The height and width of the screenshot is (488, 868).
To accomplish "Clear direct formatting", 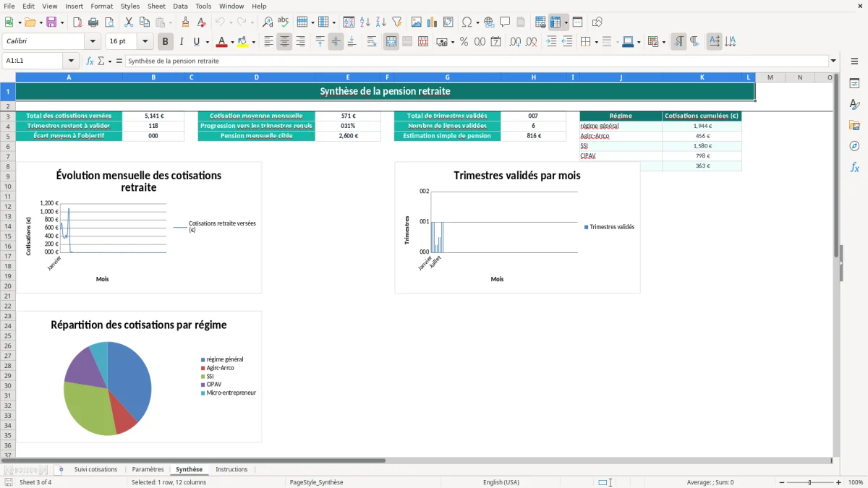I will click(202, 22).
